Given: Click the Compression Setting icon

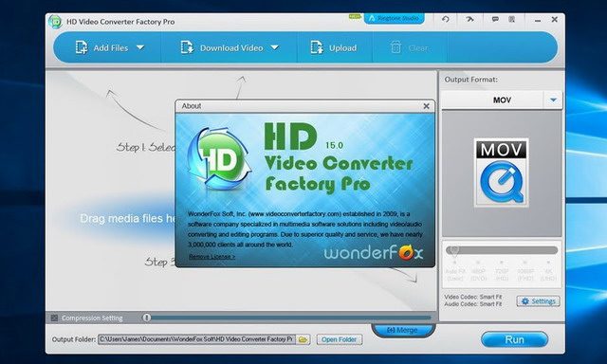Looking at the screenshot, I should pyautogui.click(x=55, y=318).
